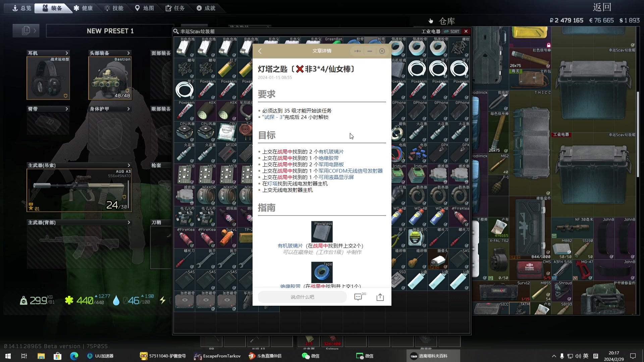Select the CPU processor chip item

click(x=227, y=132)
